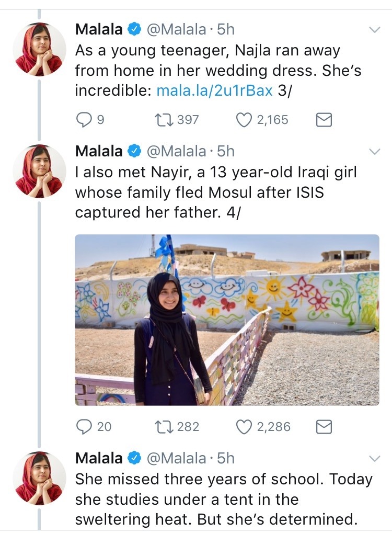Reply to the tweet about Nayir
This screenshot has width=392, height=533.
pyautogui.click(x=84, y=427)
